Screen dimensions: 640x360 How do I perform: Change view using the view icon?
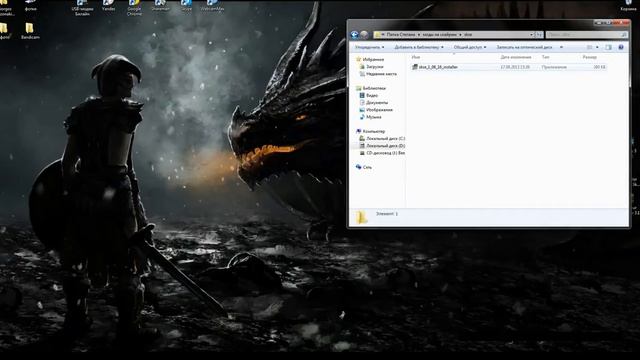tap(589, 47)
